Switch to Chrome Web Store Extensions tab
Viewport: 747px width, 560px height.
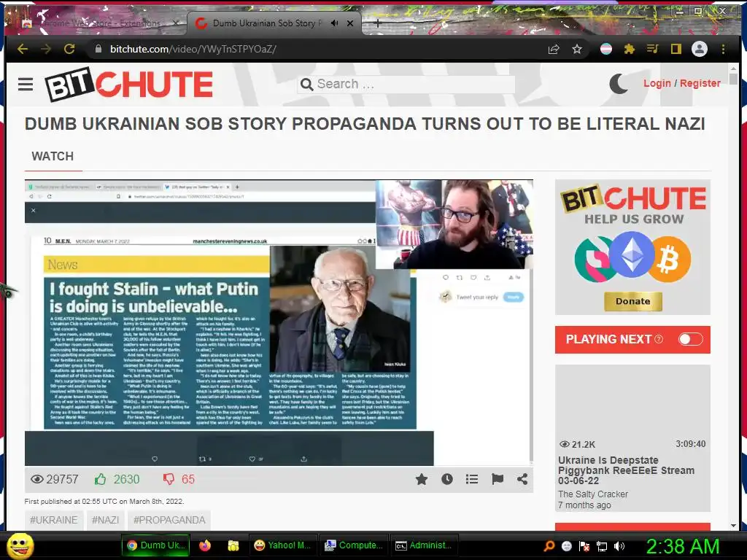99,23
